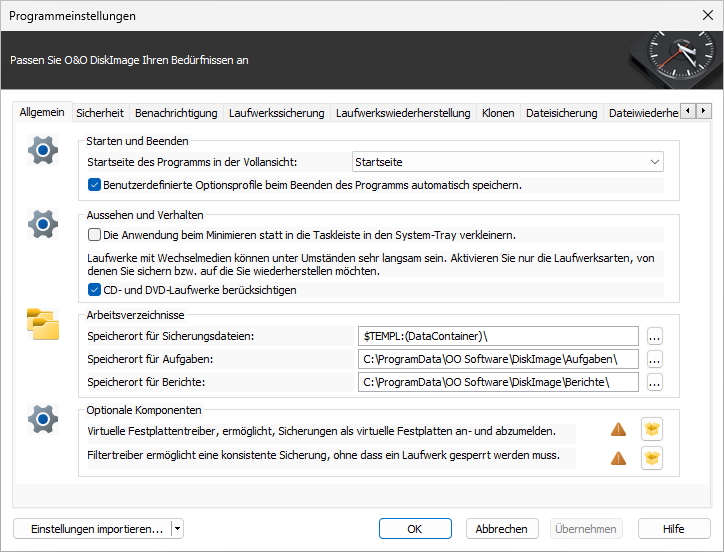Click the folders icon beside Arbeitsverzeichnisse
The image size is (724, 552).
tap(43, 324)
